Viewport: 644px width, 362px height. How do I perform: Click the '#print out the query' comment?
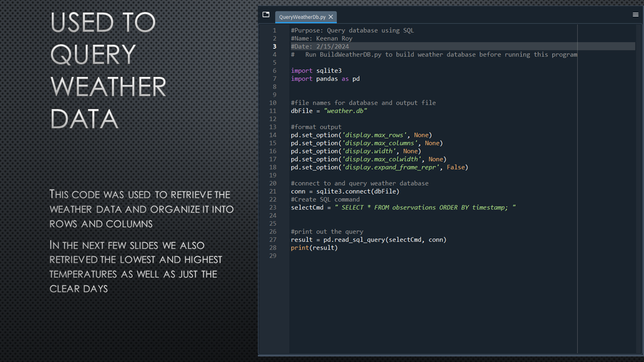pyautogui.click(x=327, y=232)
